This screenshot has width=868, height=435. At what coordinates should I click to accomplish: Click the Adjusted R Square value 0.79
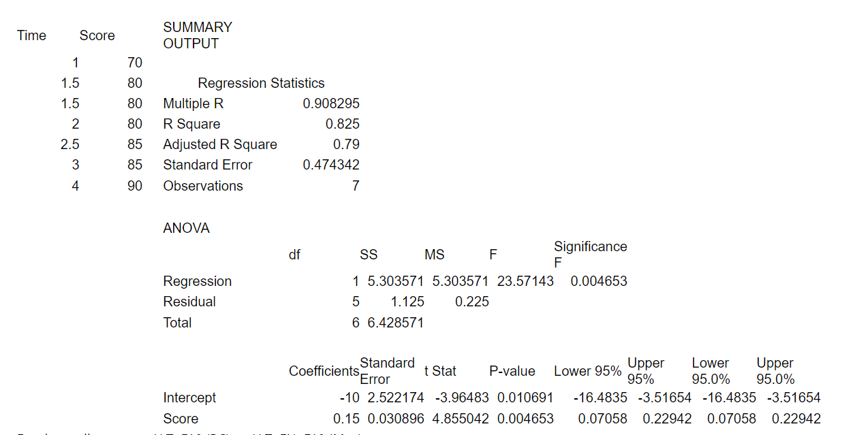[346, 144]
